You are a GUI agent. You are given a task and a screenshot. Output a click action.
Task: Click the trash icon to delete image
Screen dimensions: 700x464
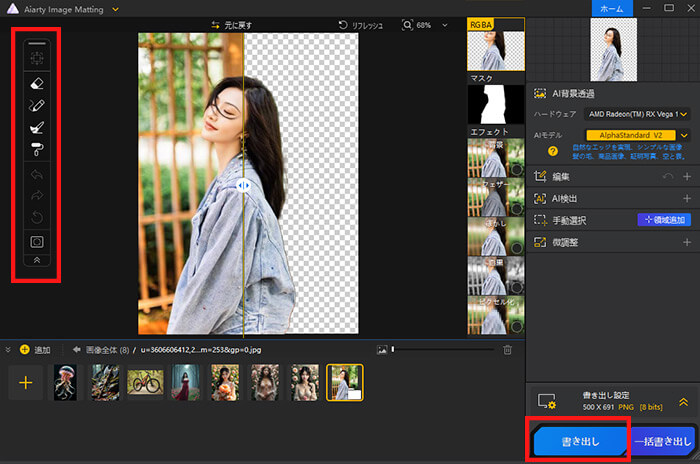(507, 349)
